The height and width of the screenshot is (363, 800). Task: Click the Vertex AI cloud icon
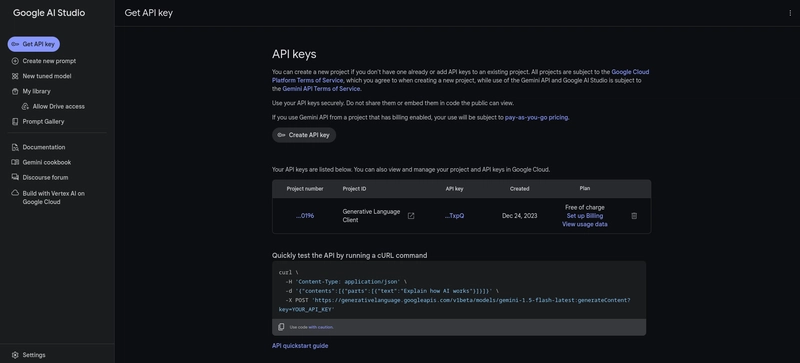[15, 193]
